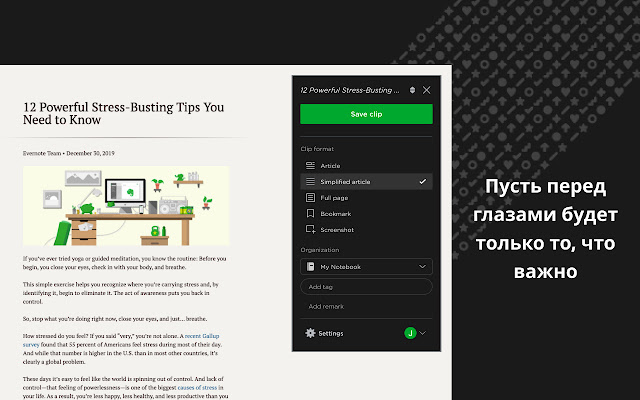
Task: Click the Article format icon
Action: click(x=310, y=166)
